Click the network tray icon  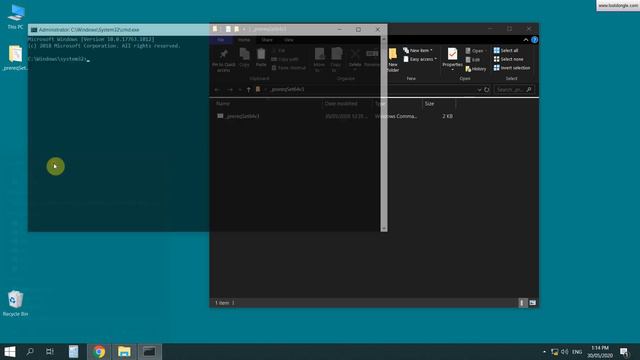(x=554, y=352)
